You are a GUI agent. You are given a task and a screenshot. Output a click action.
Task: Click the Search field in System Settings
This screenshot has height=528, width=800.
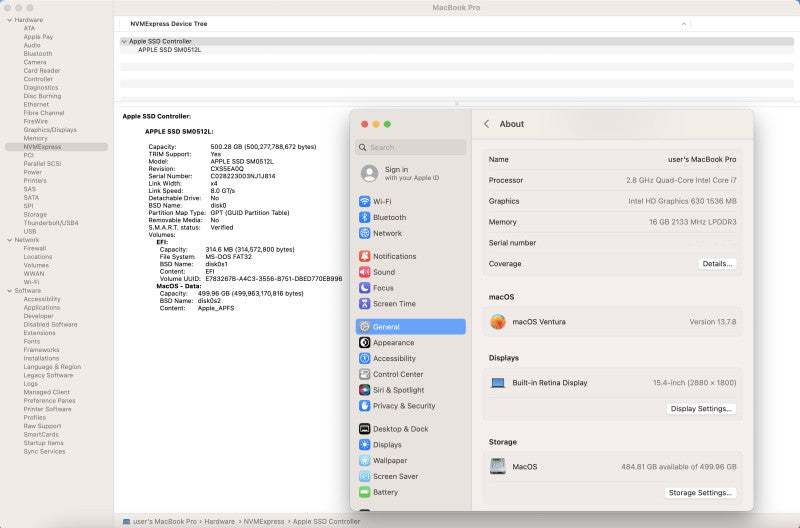(x=411, y=147)
